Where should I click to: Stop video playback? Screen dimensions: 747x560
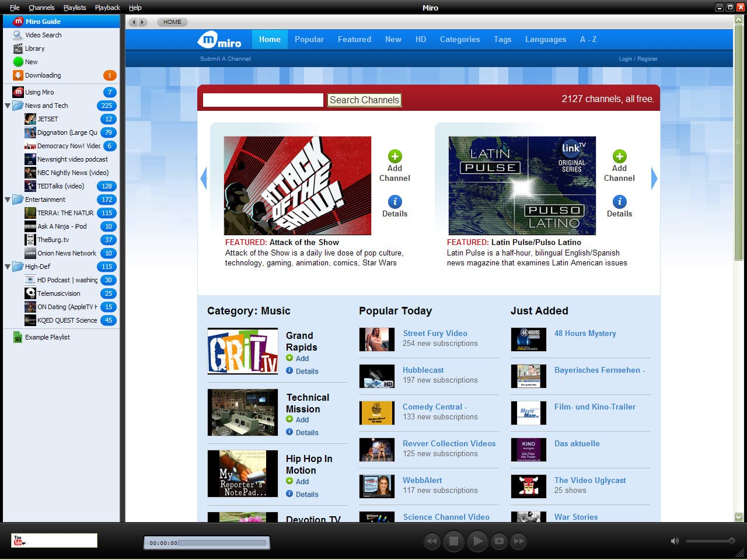453,541
